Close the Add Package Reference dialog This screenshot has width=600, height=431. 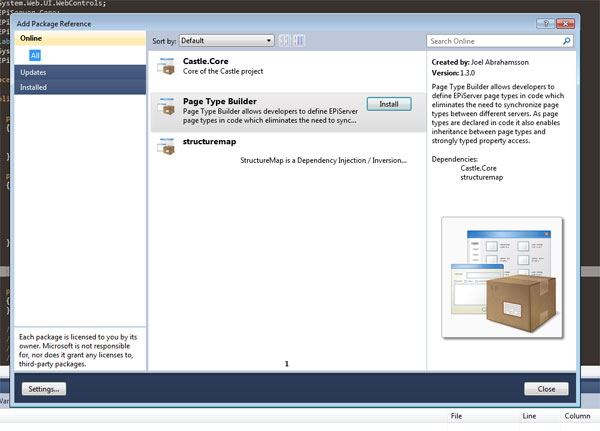click(565, 23)
